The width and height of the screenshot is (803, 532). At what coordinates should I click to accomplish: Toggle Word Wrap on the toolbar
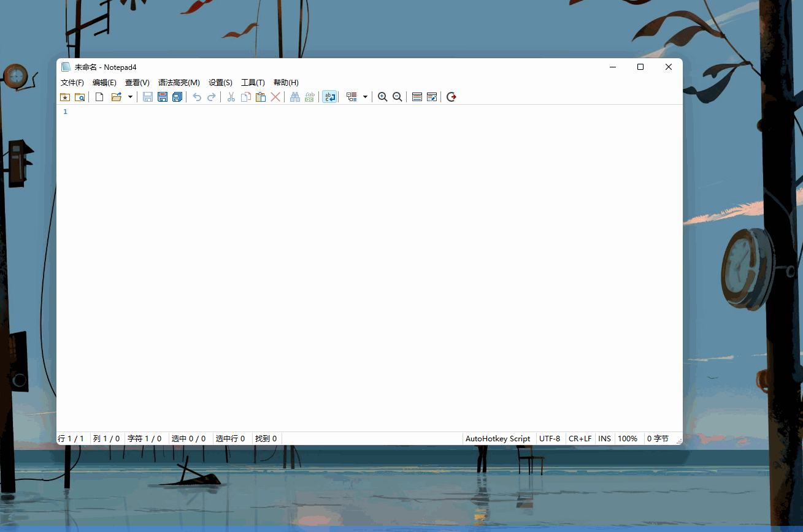pyautogui.click(x=329, y=97)
